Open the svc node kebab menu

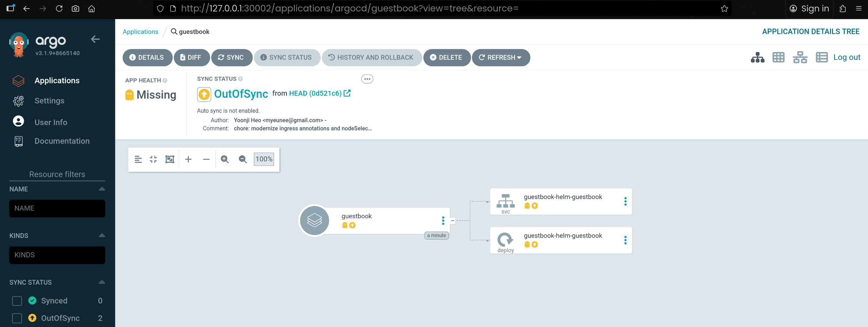point(625,201)
